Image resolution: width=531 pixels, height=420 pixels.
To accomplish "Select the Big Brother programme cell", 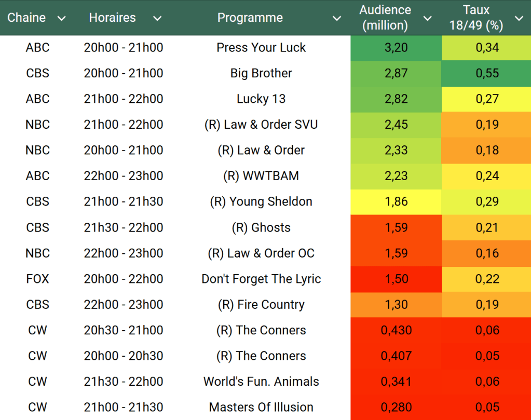I will point(261,73).
